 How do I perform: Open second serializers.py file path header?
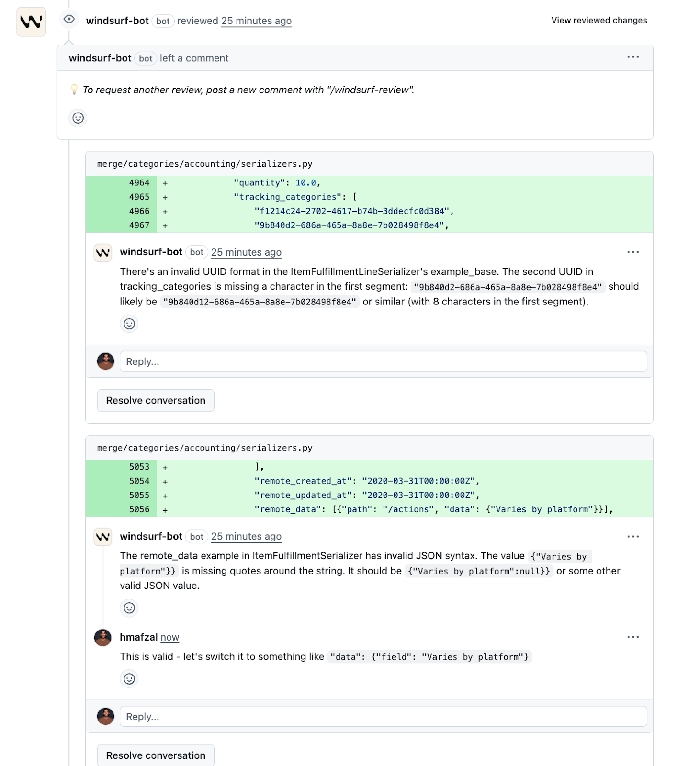tap(204, 448)
